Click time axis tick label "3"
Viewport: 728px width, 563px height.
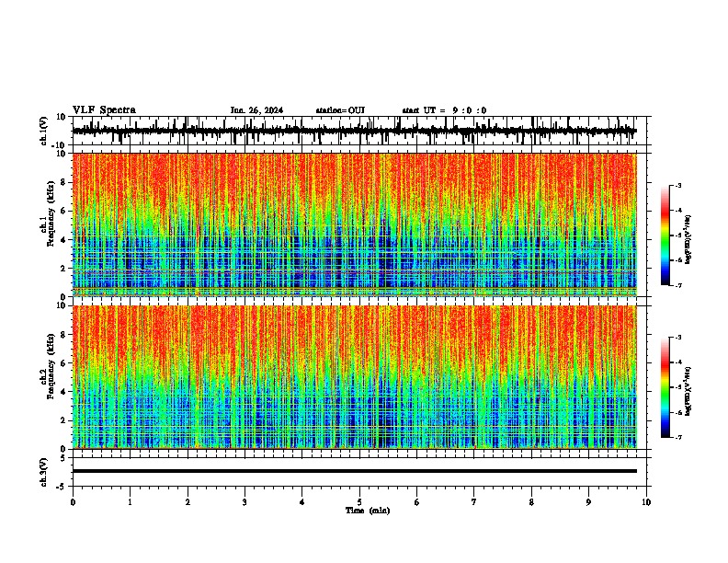tap(245, 502)
